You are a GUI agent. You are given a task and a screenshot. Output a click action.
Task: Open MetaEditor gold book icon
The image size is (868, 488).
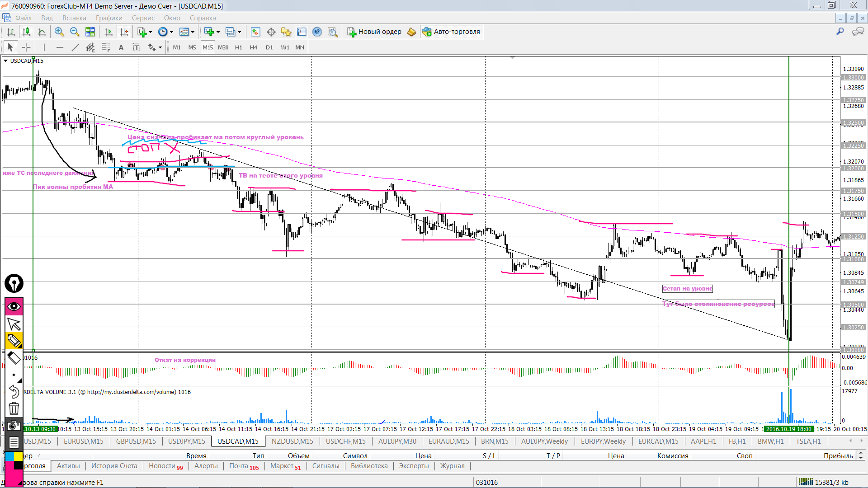click(x=411, y=32)
